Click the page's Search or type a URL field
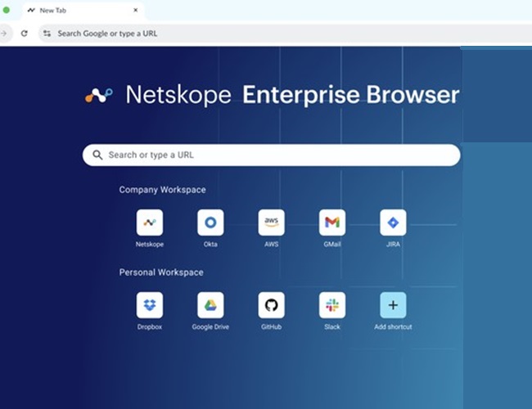The width and height of the screenshot is (532, 409). [x=272, y=155]
